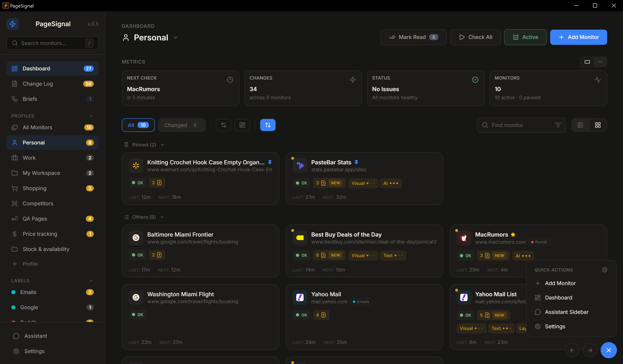The height and width of the screenshot is (364, 623).
Task: Select the Price tracking profile
Action: [52, 234]
